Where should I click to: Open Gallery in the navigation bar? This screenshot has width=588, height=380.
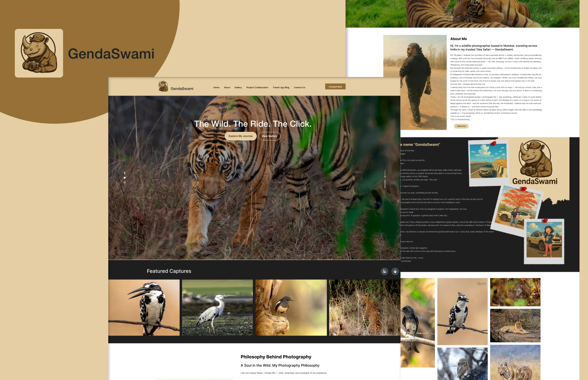pyautogui.click(x=238, y=88)
